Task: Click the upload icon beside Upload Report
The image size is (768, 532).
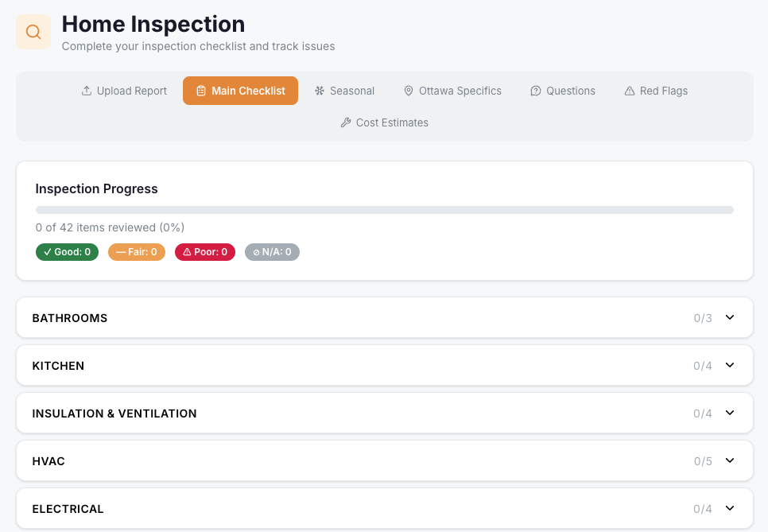Action: tap(86, 91)
